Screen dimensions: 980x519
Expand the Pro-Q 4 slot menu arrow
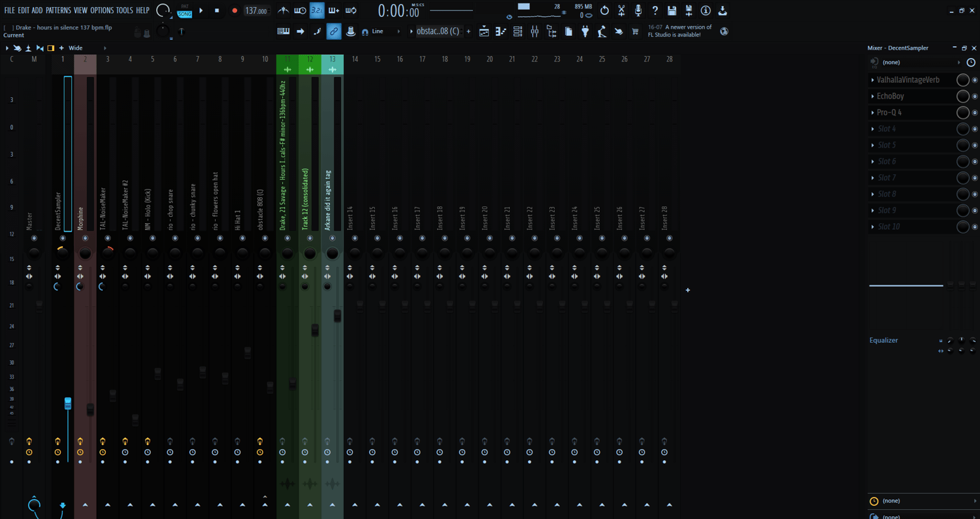coord(873,112)
